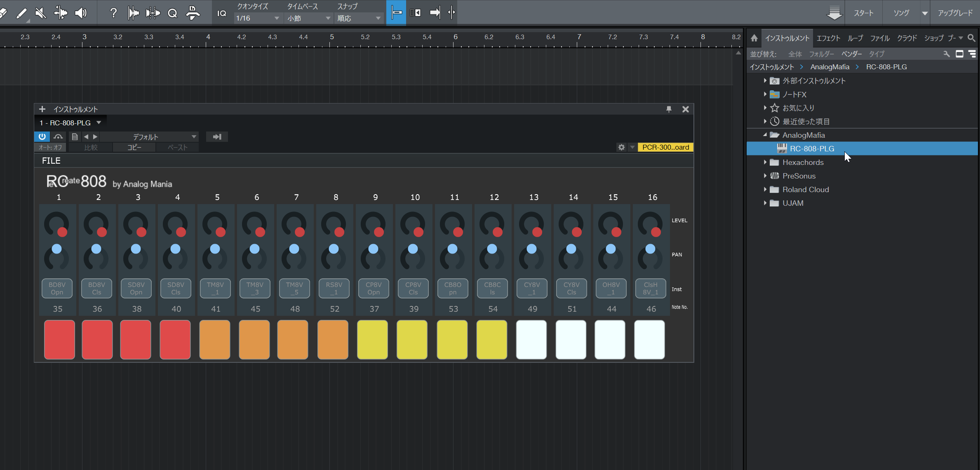The width and height of the screenshot is (980, 470).
Task: Click the plus icon in instrument window
Action: (x=42, y=109)
